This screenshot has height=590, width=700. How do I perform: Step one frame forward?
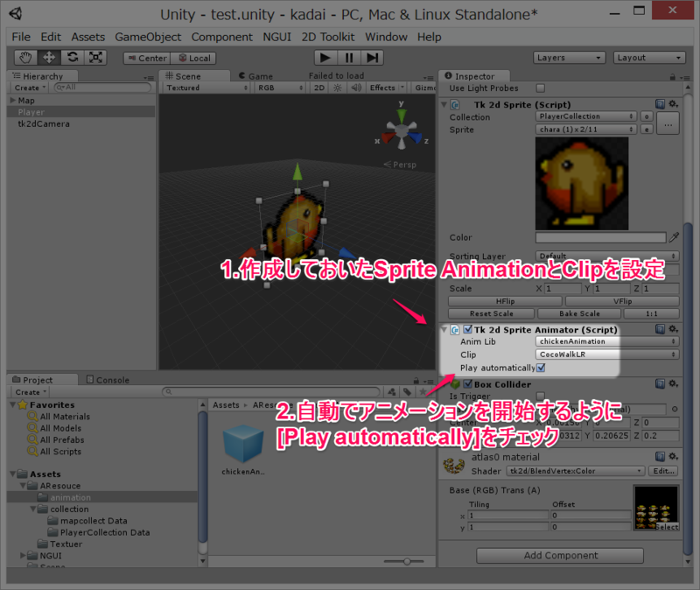(373, 58)
